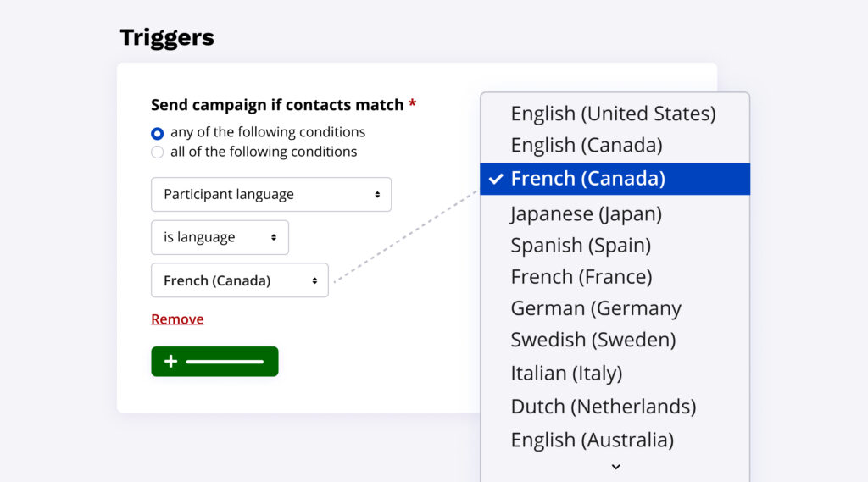Click the checkmark beside French (Canada)
Screen dimensions: 868x482
tap(496, 179)
